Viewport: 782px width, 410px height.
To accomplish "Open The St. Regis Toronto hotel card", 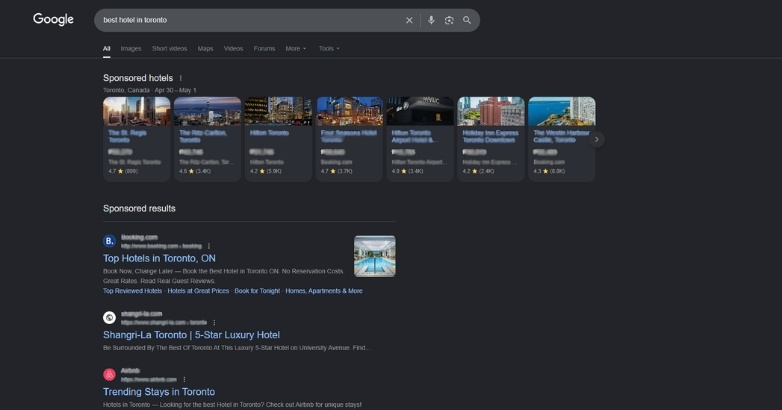I will pos(137,139).
